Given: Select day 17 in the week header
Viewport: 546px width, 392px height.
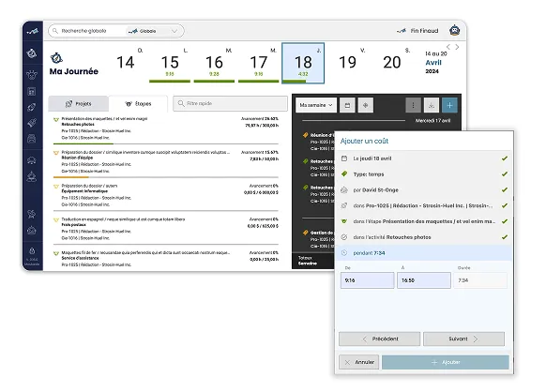Looking at the screenshot, I should tap(258, 64).
